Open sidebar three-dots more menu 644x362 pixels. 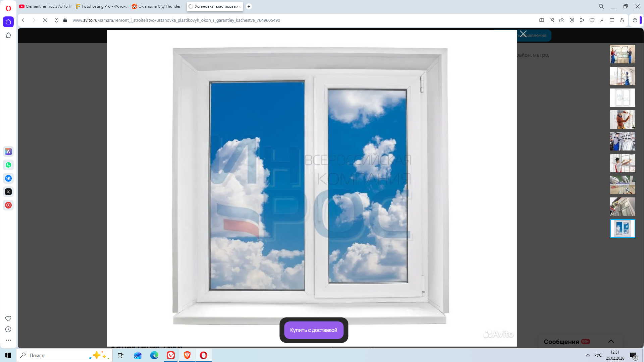point(8,340)
